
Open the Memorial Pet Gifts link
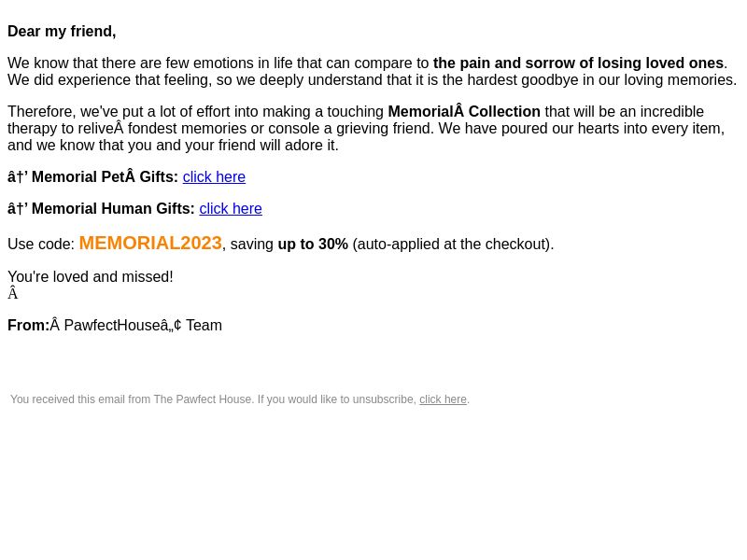(x=214, y=177)
